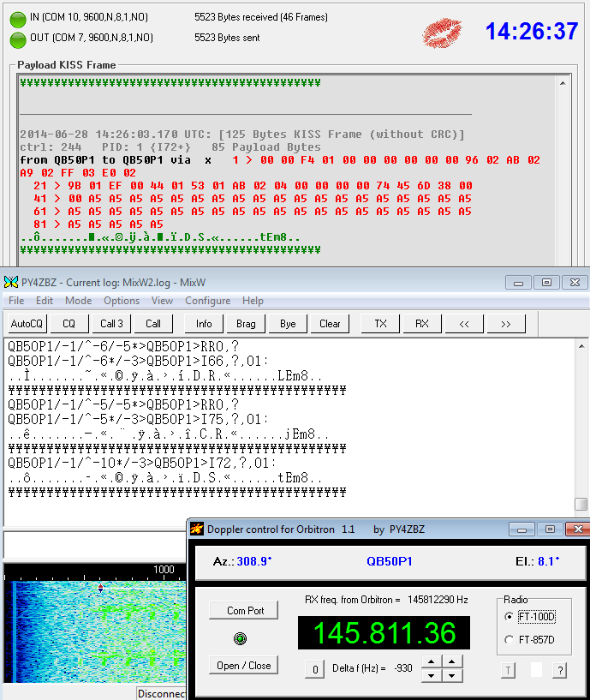Click the green OUT COM 7 status LED

18,40
